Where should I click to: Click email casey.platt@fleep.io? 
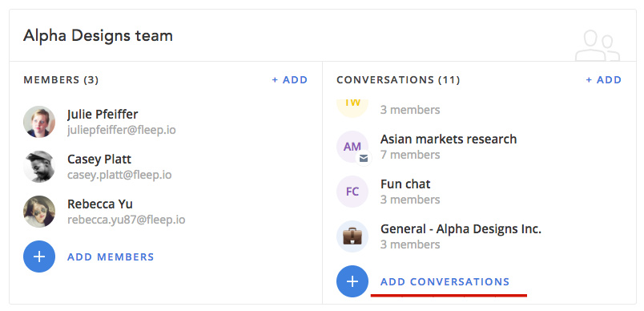click(119, 175)
